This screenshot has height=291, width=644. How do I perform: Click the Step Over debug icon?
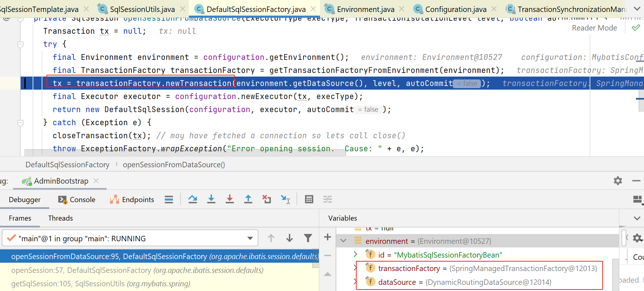192,199
